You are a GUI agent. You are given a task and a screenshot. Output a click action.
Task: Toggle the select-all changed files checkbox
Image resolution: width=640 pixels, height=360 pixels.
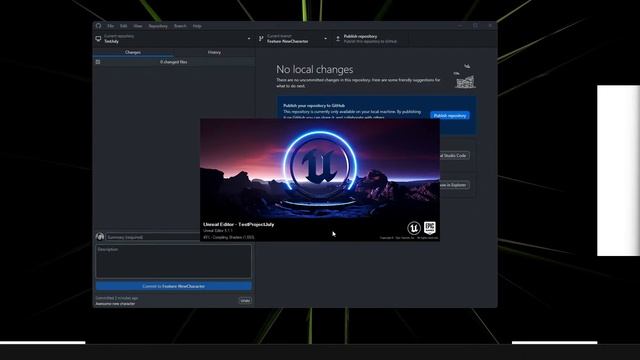pyautogui.click(x=98, y=62)
